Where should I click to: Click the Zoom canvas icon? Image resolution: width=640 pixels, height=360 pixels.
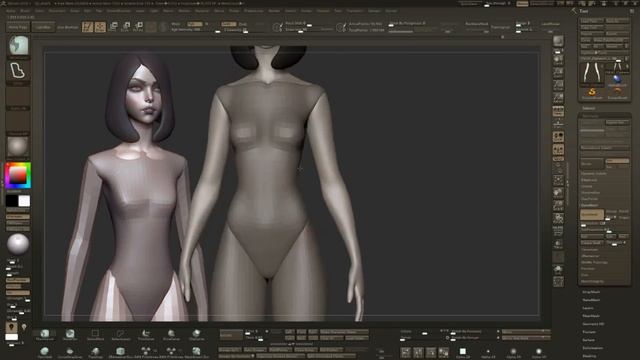point(558,73)
